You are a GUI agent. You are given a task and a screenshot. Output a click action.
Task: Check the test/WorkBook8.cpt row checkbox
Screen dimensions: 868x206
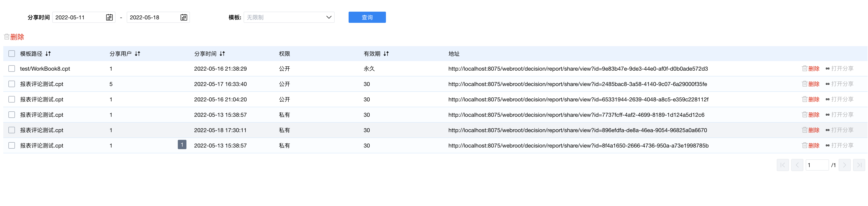[x=12, y=69]
